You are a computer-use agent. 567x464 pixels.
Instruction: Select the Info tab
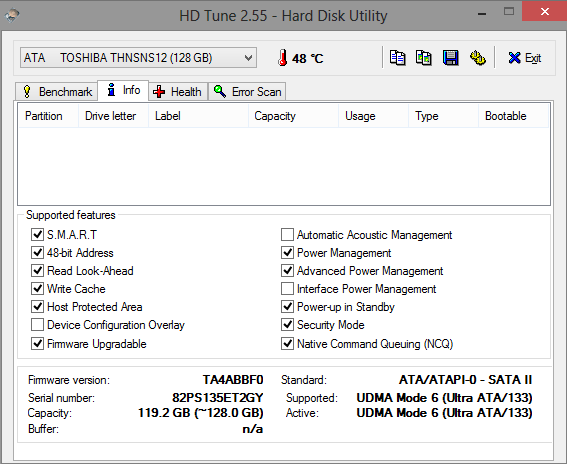(x=123, y=90)
